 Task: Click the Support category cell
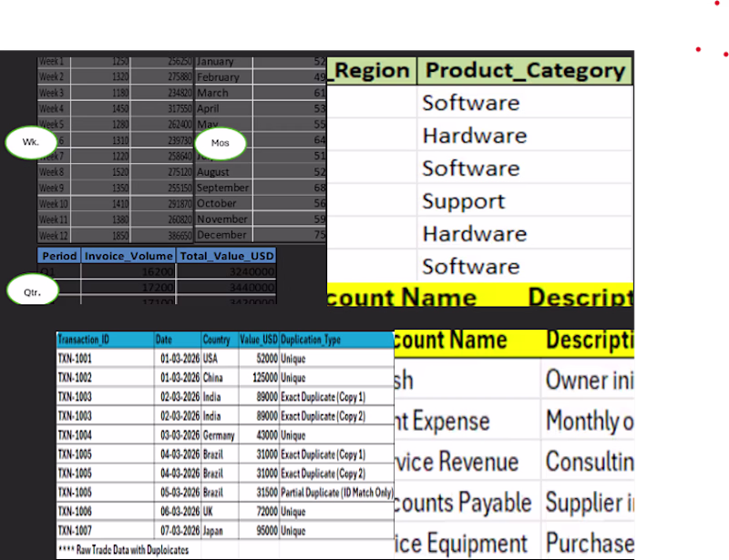tap(525, 200)
